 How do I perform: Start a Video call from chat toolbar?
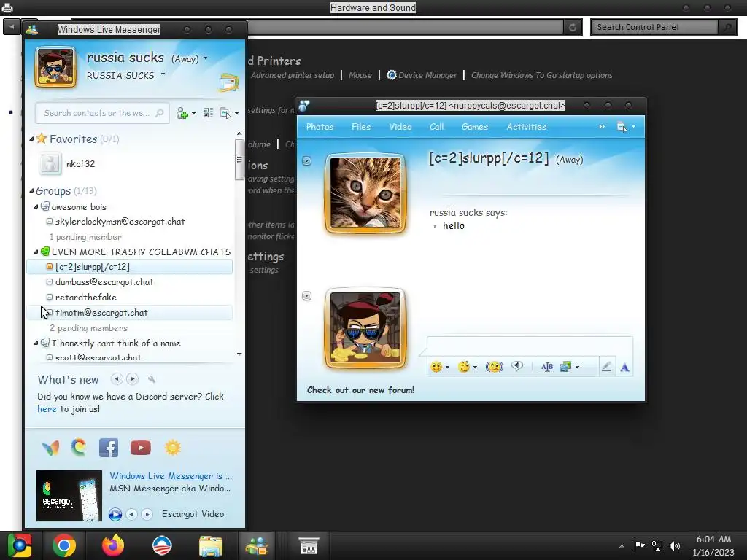click(400, 127)
